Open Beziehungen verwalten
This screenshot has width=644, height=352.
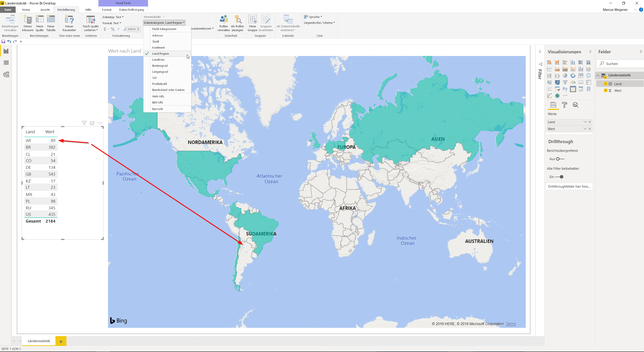[x=10, y=23]
